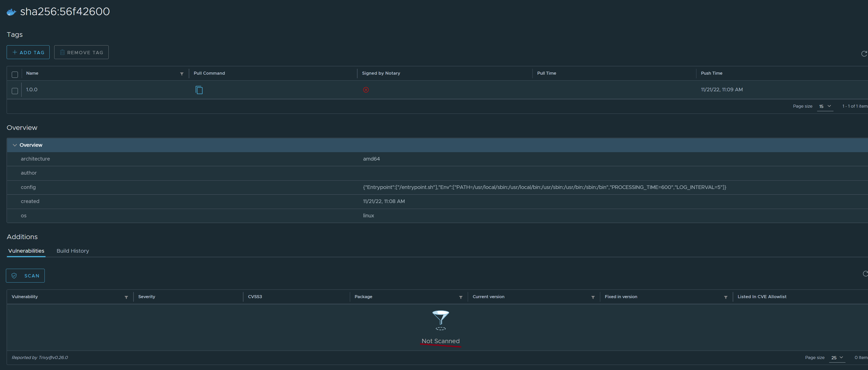Switch to the Build History tab
This screenshot has width=868, height=370.
coord(72,251)
